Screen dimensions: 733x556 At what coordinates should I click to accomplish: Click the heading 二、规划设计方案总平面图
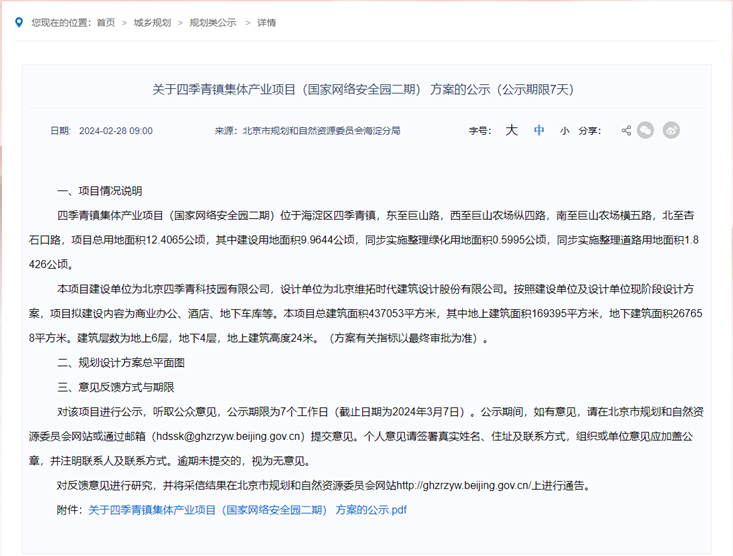click(x=121, y=361)
